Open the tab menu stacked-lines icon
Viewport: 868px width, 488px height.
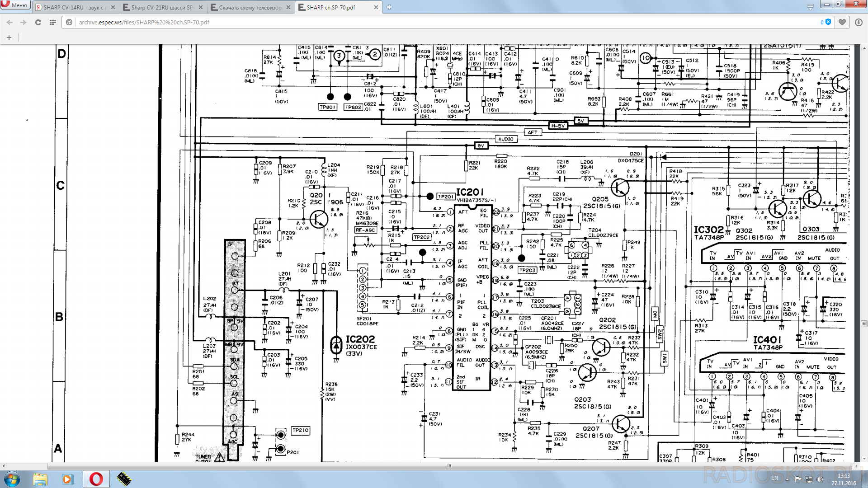pyautogui.click(x=810, y=7)
